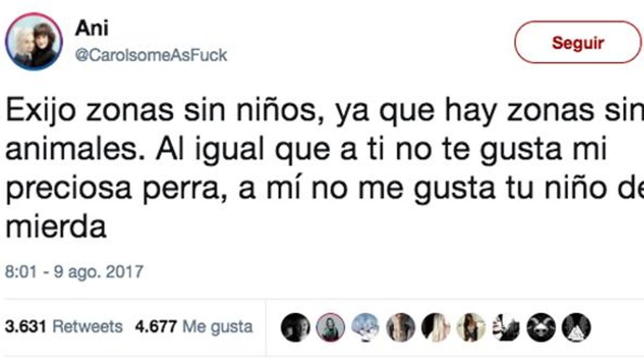
Task: Click the first liker avatar, dark grayscale face
Action: (296, 328)
